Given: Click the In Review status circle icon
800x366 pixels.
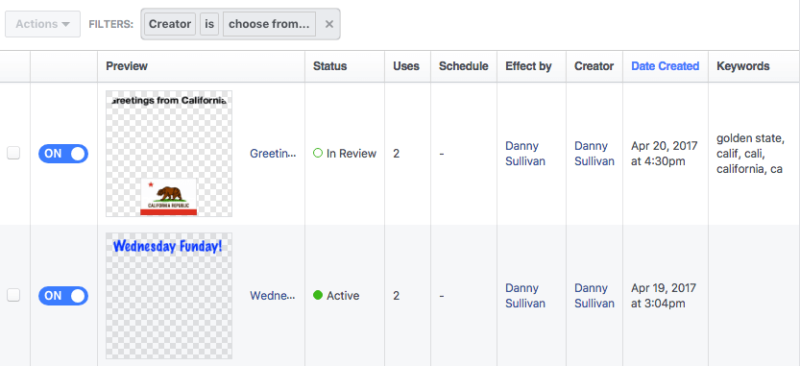Looking at the screenshot, I should coord(318,153).
